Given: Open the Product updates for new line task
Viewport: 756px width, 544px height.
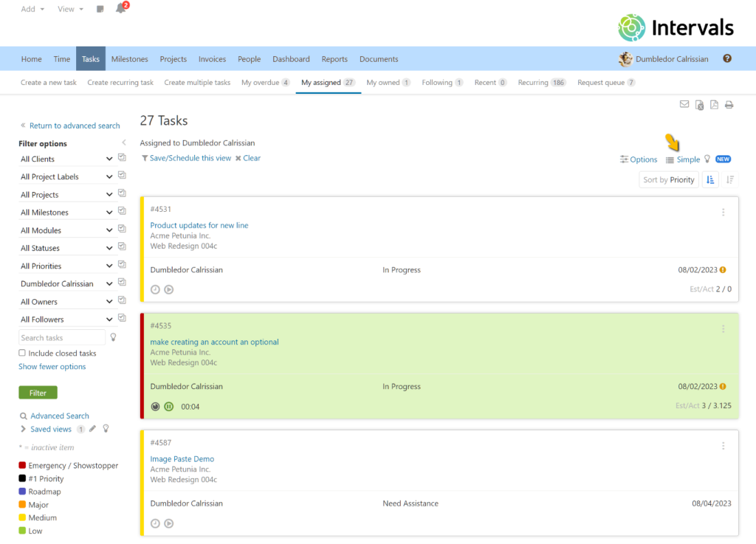Looking at the screenshot, I should pyautogui.click(x=199, y=225).
